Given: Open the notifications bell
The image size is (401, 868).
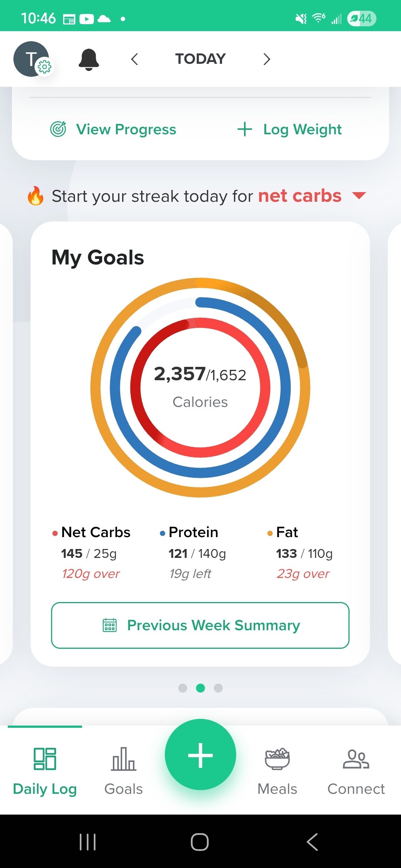Looking at the screenshot, I should pos(89,59).
